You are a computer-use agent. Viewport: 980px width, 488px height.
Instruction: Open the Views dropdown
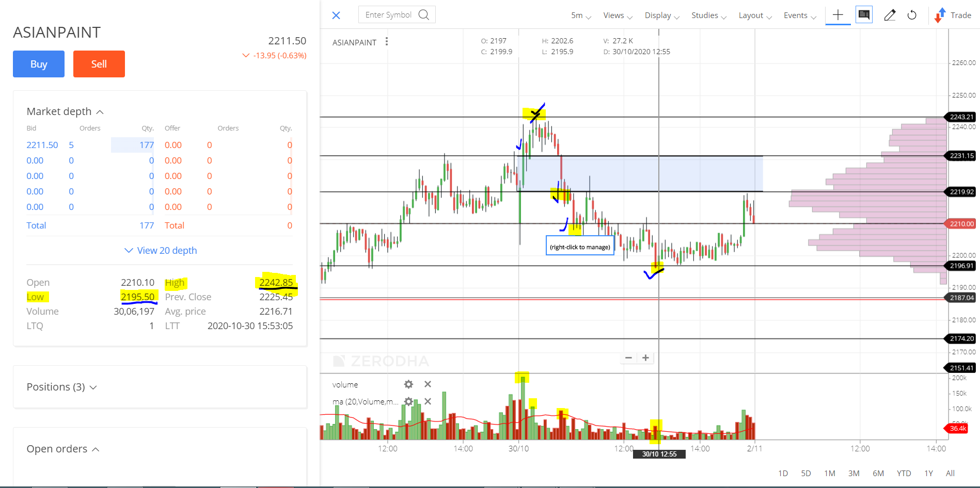618,15
